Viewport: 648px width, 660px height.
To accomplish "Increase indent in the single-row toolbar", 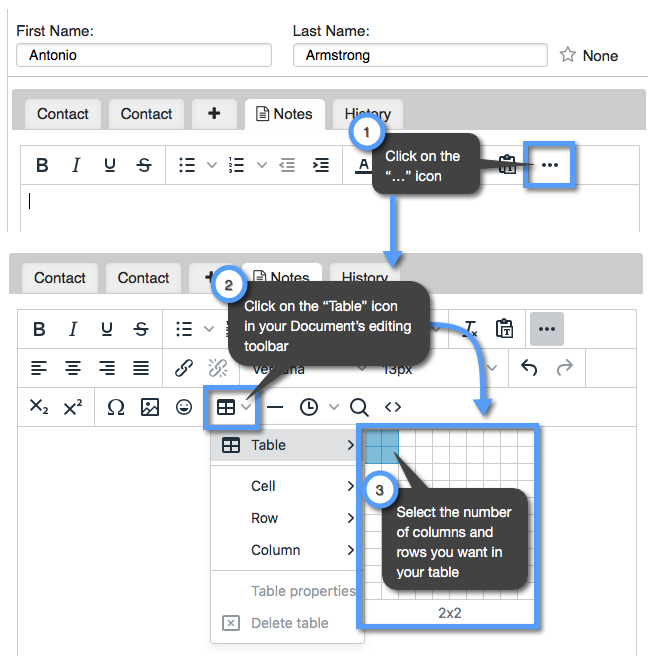I will pos(321,165).
